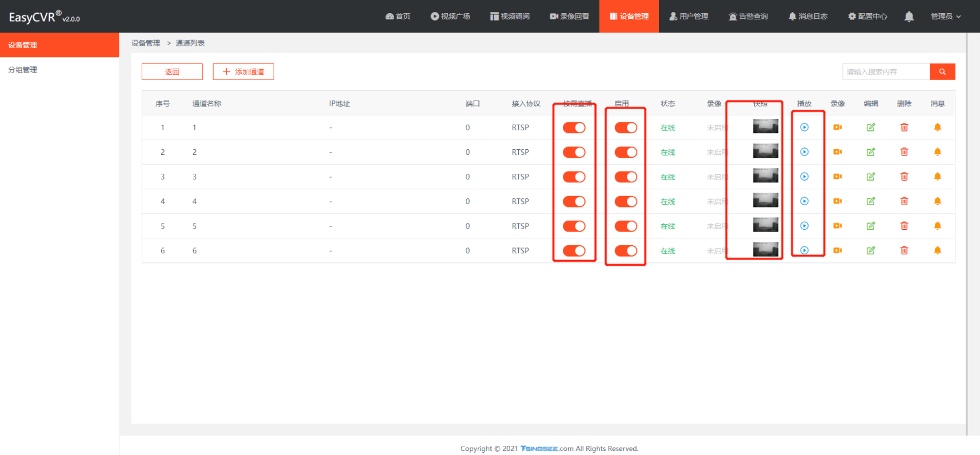Turn off on-demand streaming for channel 6
Screen dimensions: 980x455
pos(574,250)
